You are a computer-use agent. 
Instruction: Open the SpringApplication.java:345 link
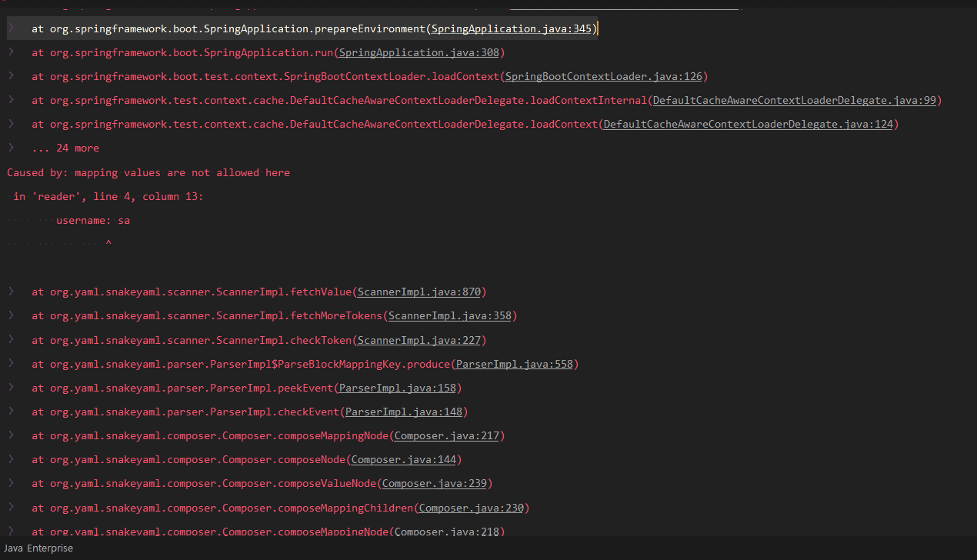click(x=512, y=28)
